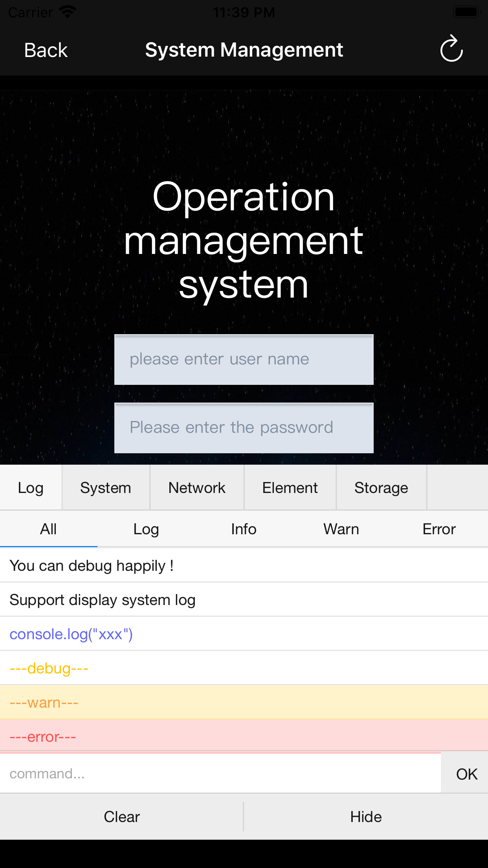Open the Storage tab
Viewport: 488px width, 868px height.
point(381,487)
